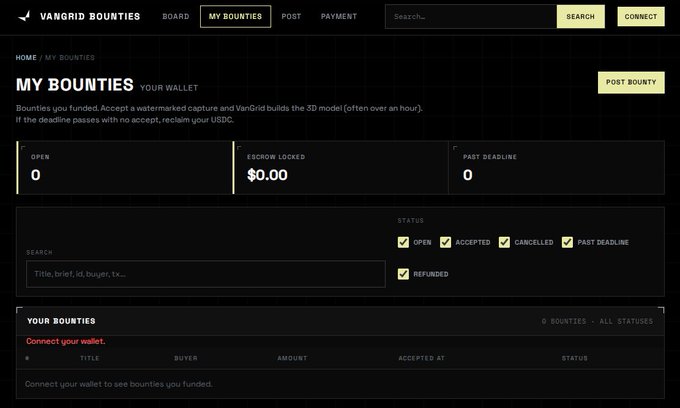Click the SEARCH button
Image resolution: width=680 pixels, height=408 pixels.
coord(580,16)
